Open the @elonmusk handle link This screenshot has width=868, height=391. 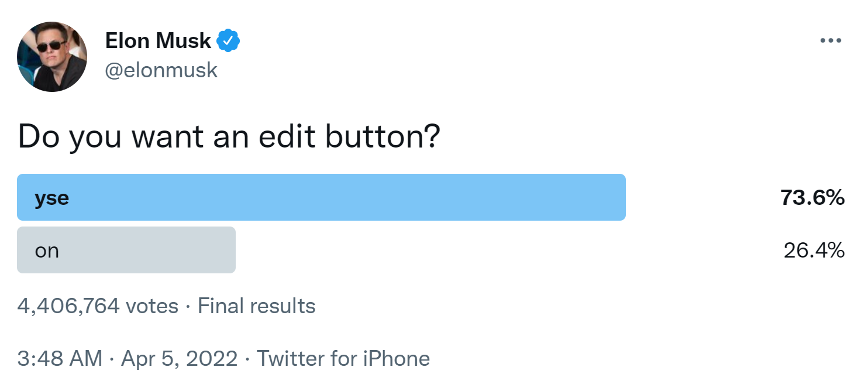[161, 70]
